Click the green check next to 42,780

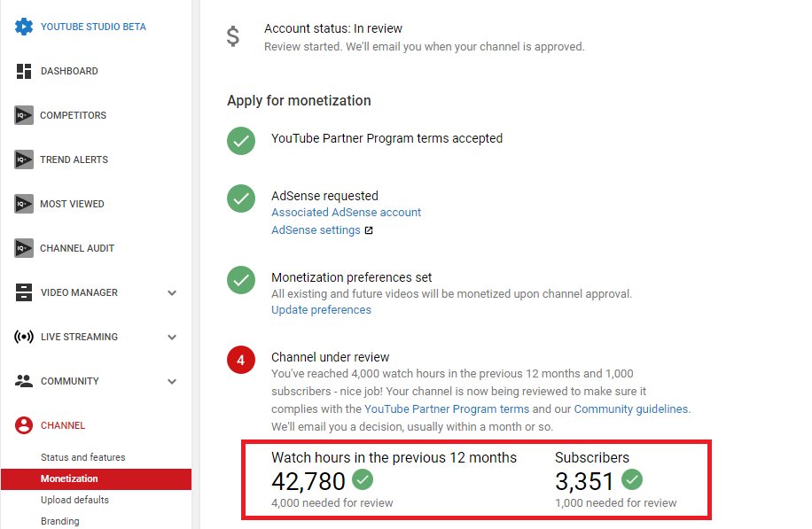coord(363,479)
